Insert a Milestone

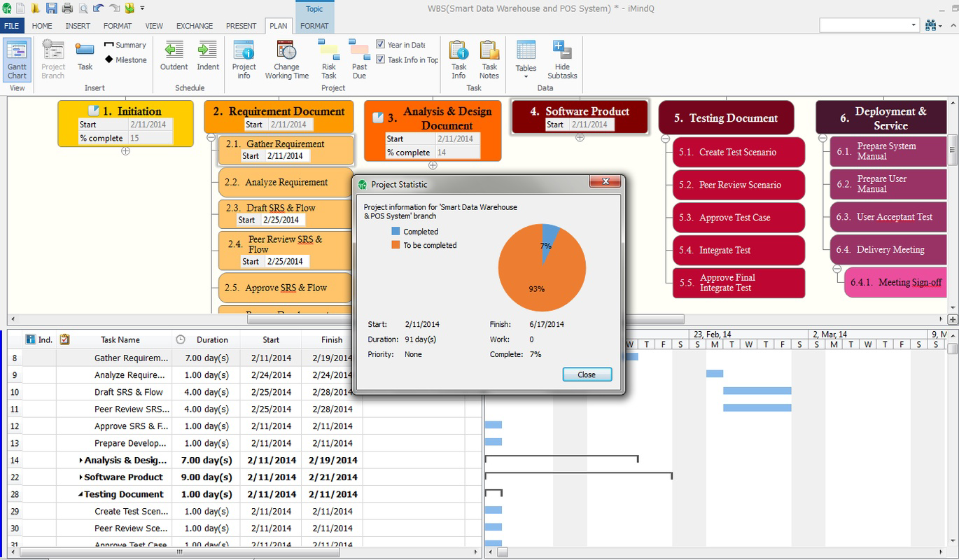[x=125, y=59]
